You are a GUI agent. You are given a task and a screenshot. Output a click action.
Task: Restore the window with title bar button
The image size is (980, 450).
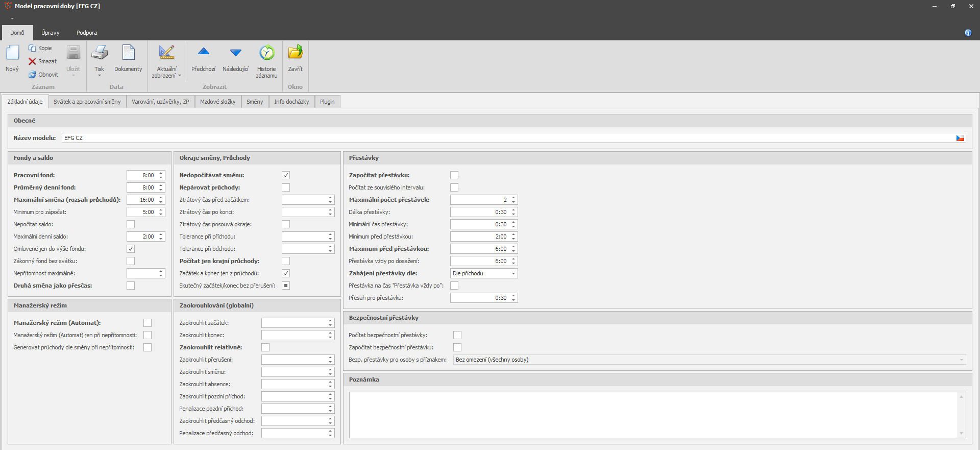953,6
